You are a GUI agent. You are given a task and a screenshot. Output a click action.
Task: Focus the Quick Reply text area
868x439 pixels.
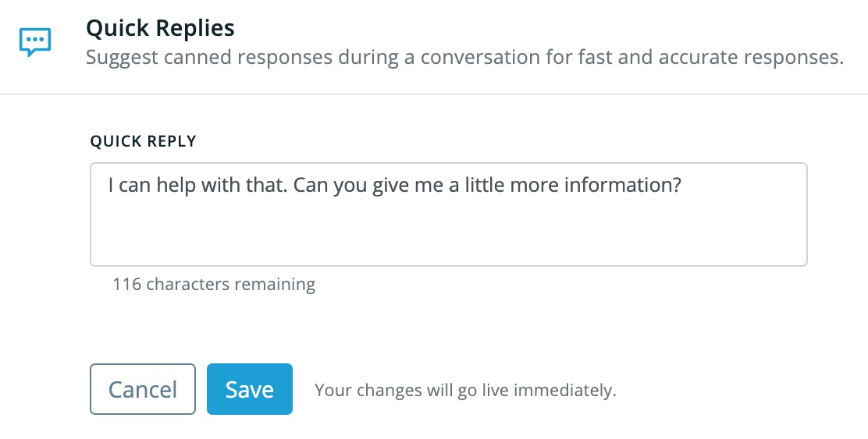[448, 214]
